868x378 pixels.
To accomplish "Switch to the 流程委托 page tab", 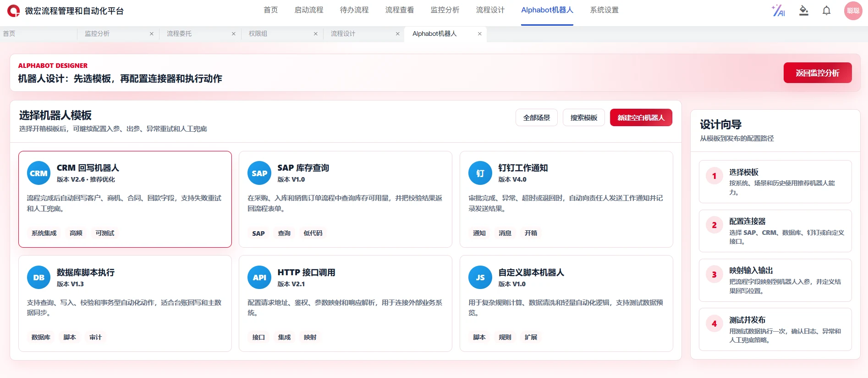I will 179,33.
